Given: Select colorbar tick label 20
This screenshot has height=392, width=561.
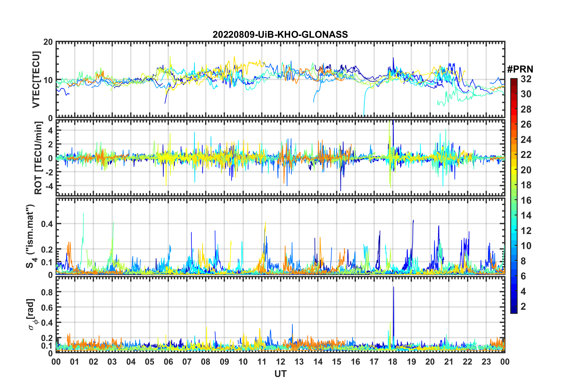Looking at the screenshot, I should (x=526, y=170).
